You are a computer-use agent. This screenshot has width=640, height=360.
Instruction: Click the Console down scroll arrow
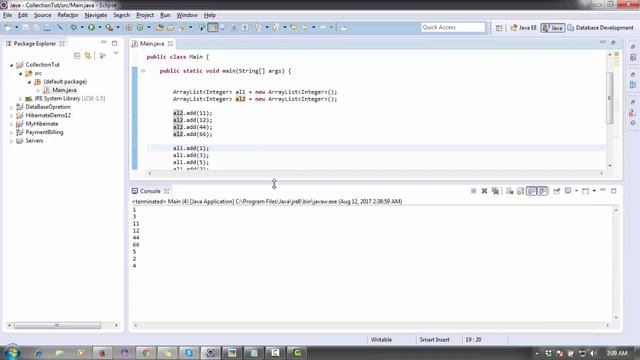pyautogui.click(x=616, y=317)
